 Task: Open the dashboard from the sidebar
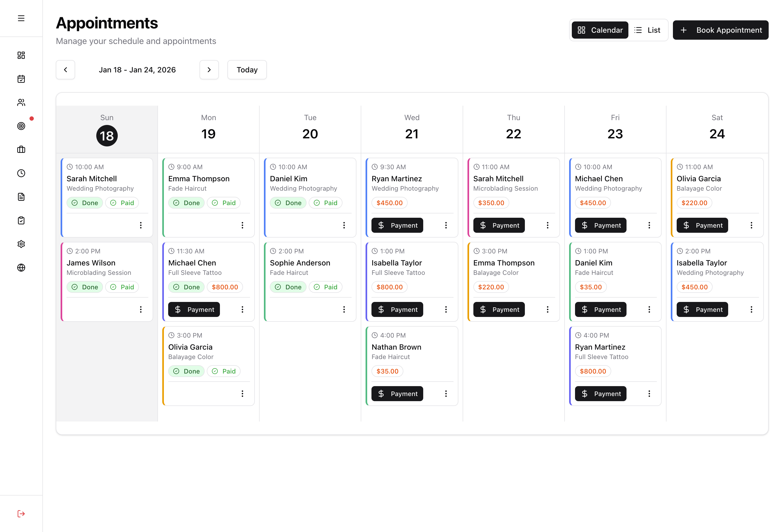[x=21, y=55]
